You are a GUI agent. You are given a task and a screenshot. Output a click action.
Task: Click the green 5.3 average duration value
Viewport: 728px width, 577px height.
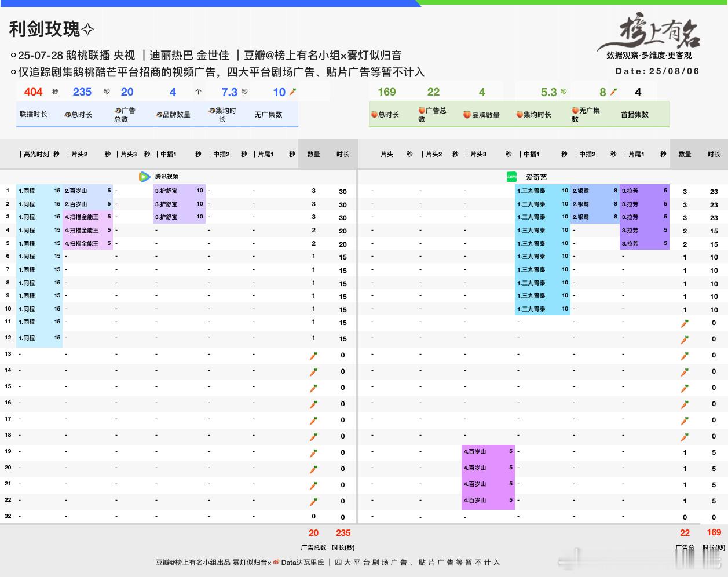click(548, 92)
